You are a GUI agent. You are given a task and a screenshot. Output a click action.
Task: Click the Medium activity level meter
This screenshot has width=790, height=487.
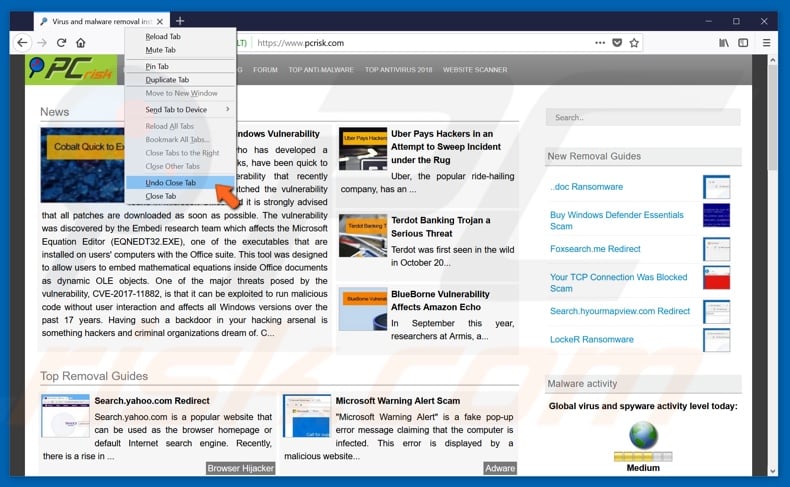pyautogui.click(x=643, y=457)
